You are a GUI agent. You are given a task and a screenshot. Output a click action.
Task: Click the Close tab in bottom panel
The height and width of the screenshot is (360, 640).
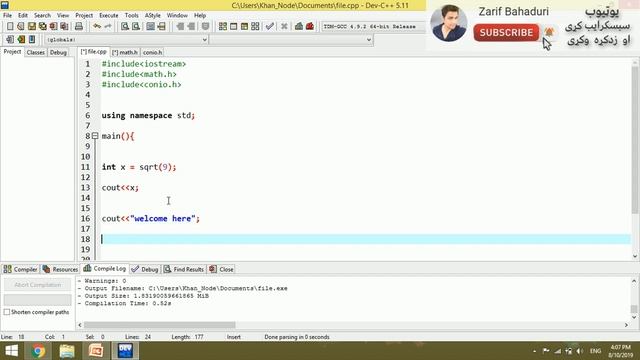click(x=221, y=269)
